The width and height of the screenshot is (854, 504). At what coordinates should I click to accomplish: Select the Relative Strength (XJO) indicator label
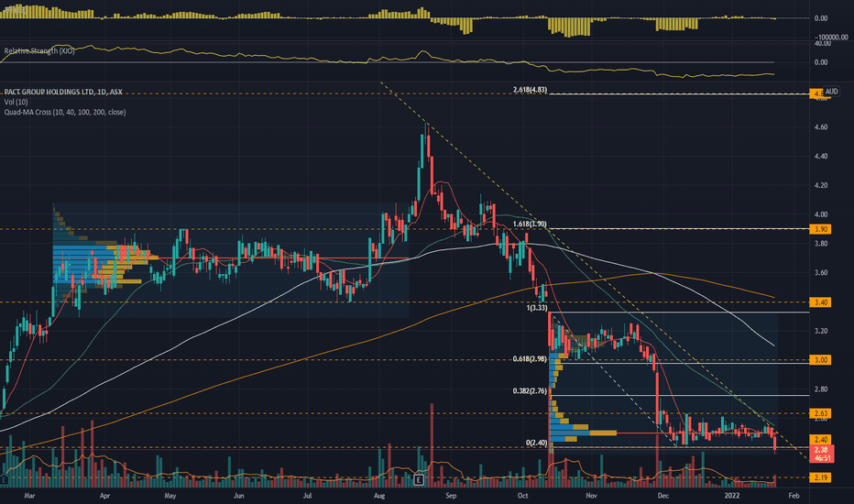coord(39,50)
